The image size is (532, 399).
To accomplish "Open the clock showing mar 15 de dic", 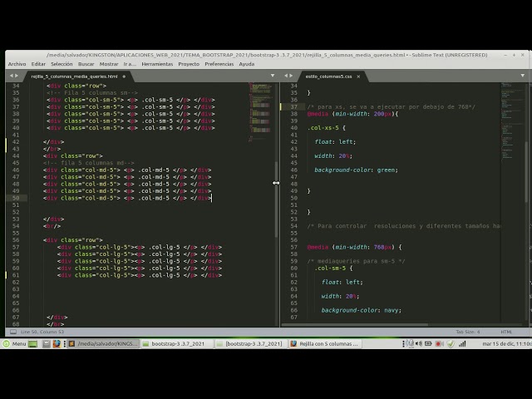I will point(506,343).
